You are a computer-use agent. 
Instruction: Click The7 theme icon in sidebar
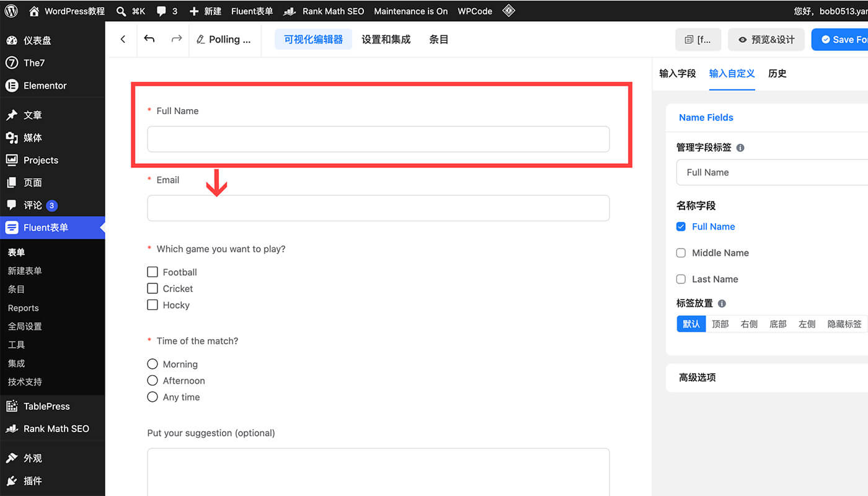(x=12, y=63)
